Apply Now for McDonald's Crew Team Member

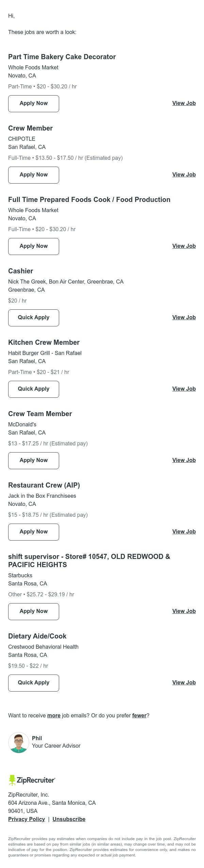[34, 461]
